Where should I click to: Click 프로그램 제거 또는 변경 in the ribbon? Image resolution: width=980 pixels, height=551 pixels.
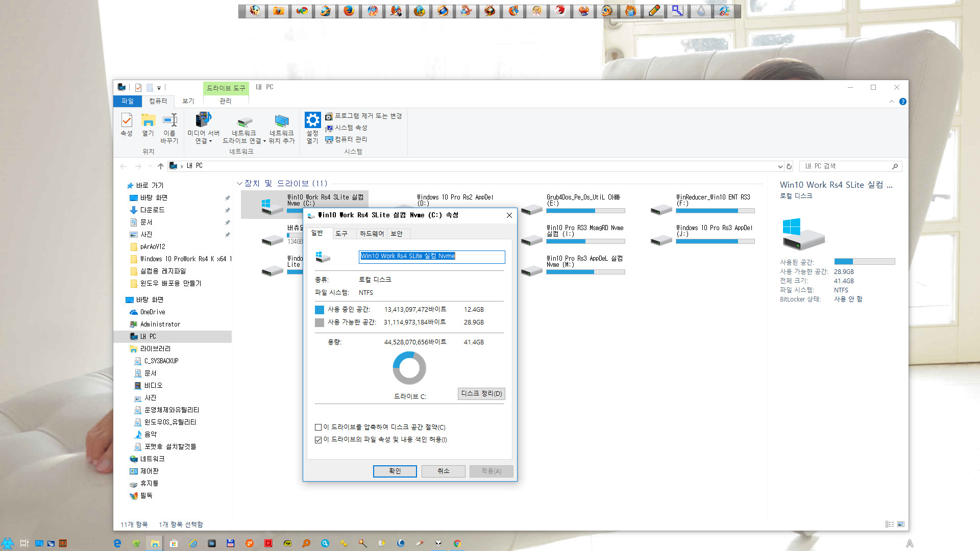(363, 116)
